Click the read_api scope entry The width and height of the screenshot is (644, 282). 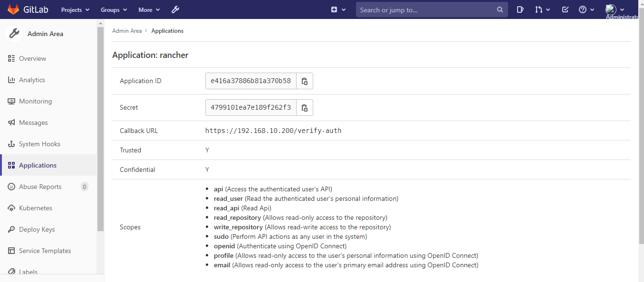click(242, 208)
